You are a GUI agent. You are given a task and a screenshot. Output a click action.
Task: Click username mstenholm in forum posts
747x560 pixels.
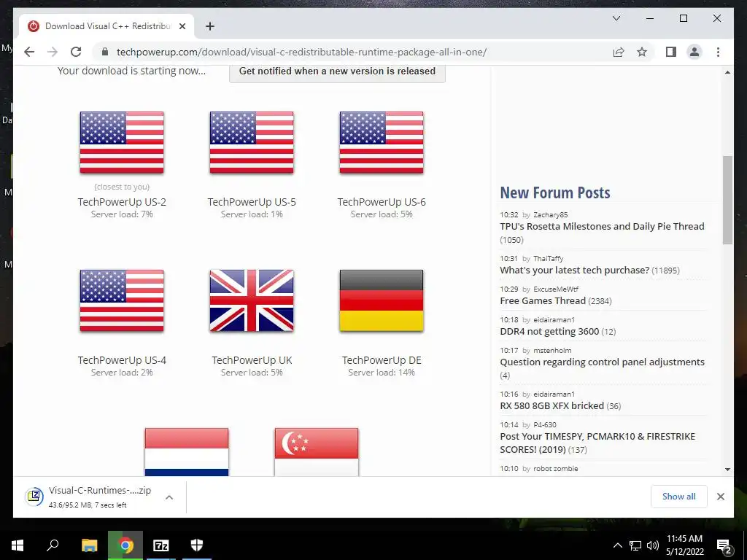click(x=552, y=350)
